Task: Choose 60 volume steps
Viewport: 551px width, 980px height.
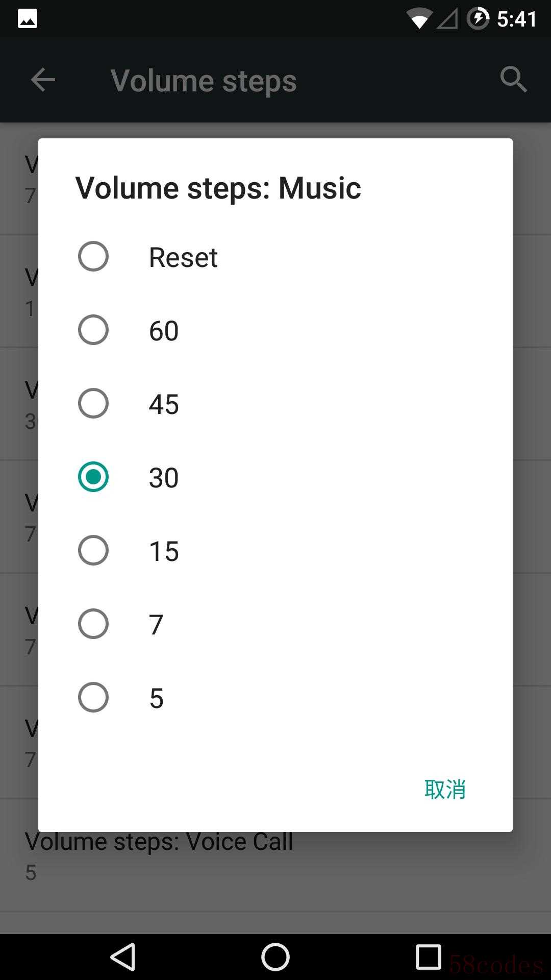Action: [x=93, y=330]
